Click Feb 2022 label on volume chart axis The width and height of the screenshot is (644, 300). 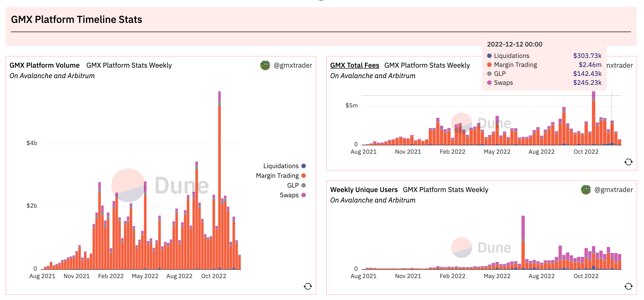pos(111,276)
